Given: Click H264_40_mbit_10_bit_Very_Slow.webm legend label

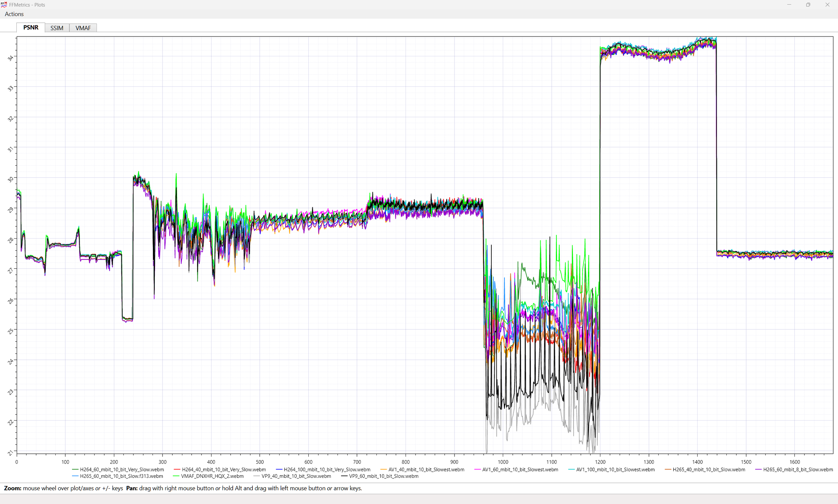Looking at the screenshot, I should click(224, 469).
